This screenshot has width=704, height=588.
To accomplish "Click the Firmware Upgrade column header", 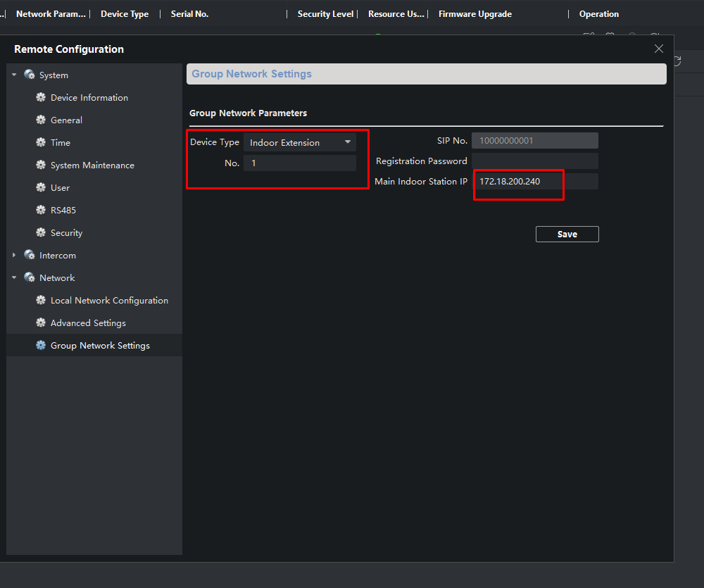I will (475, 14).
